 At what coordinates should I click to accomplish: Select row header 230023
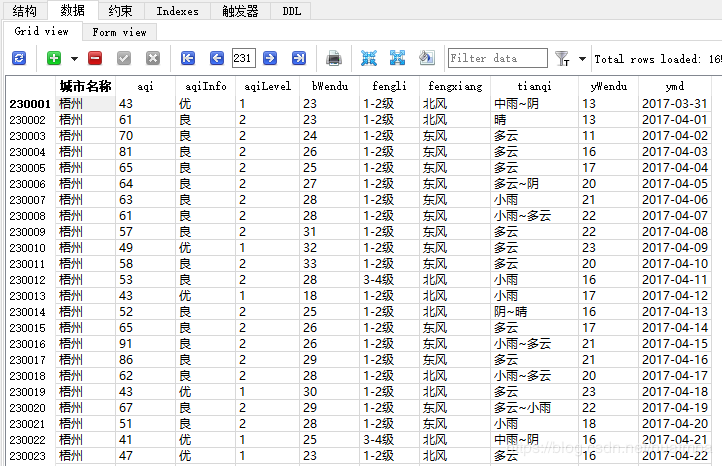pyautogui.click(x=30, y=456)
